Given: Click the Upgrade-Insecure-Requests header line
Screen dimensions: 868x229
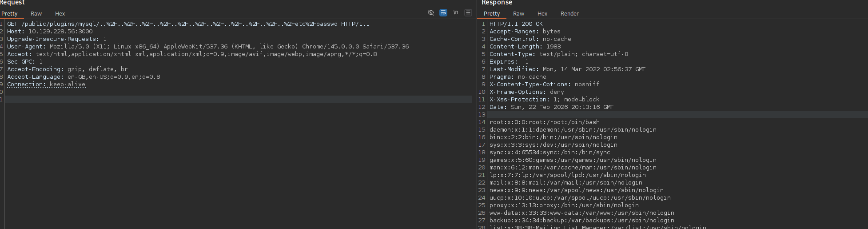Looking at the screenshot, I should click(x=57, y=39).
